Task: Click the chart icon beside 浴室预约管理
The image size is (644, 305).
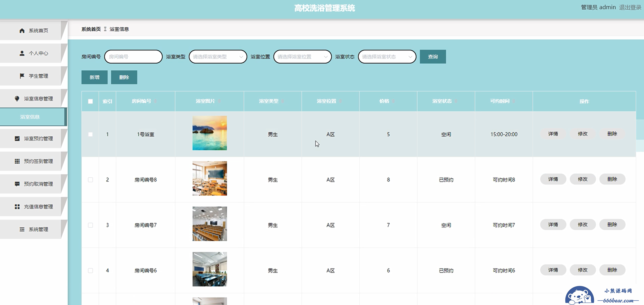Action: click(17, 138)
